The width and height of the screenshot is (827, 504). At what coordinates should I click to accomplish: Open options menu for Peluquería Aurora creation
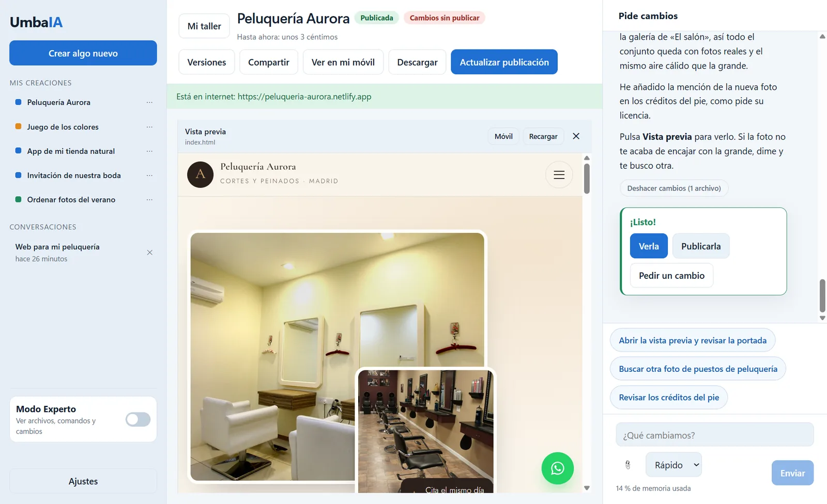(149, 102)
